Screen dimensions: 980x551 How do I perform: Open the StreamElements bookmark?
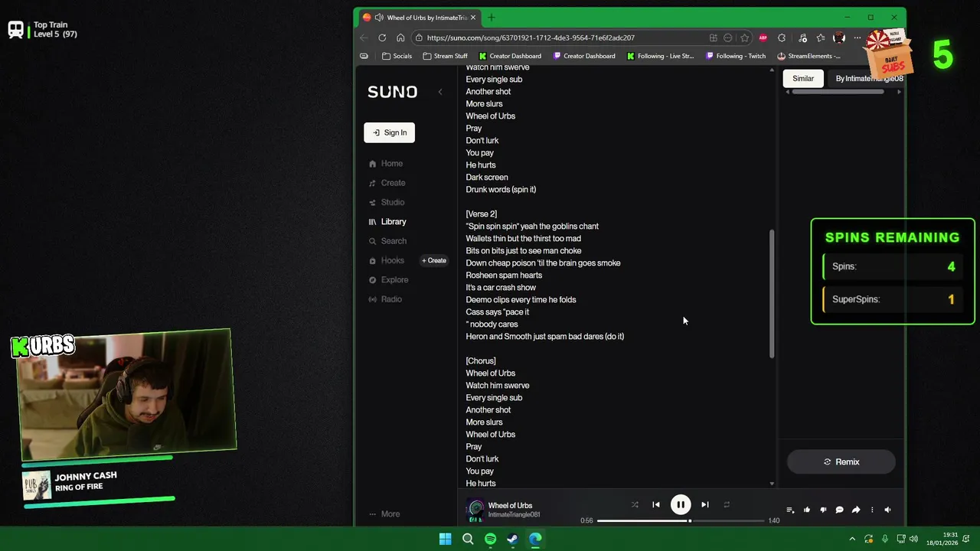pos(808,56)
